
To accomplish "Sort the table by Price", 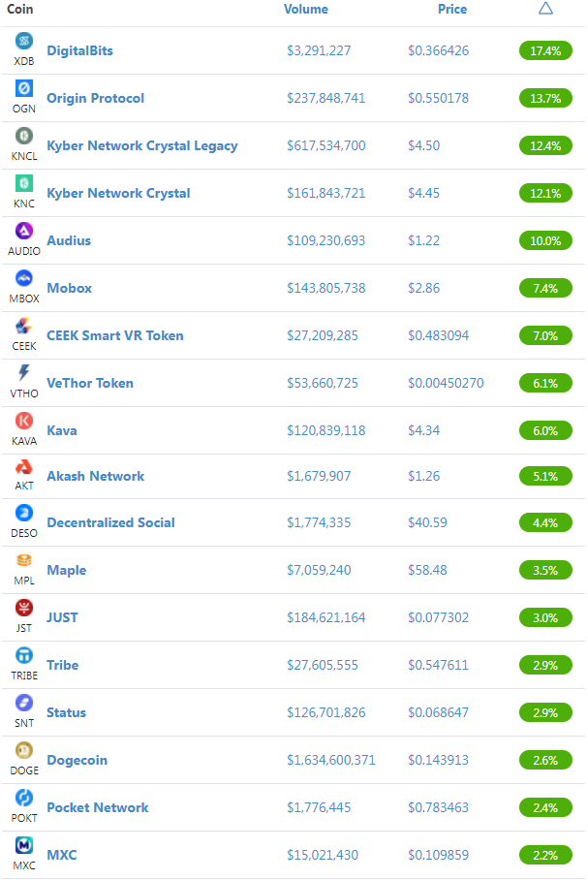I will (x=452, y=9).
